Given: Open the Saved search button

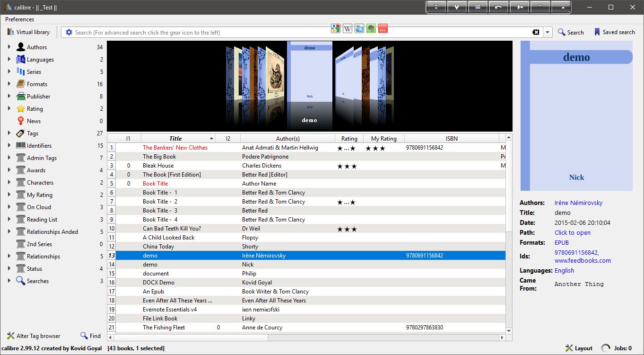Looking at the screenshot, I should pos(615,32).
